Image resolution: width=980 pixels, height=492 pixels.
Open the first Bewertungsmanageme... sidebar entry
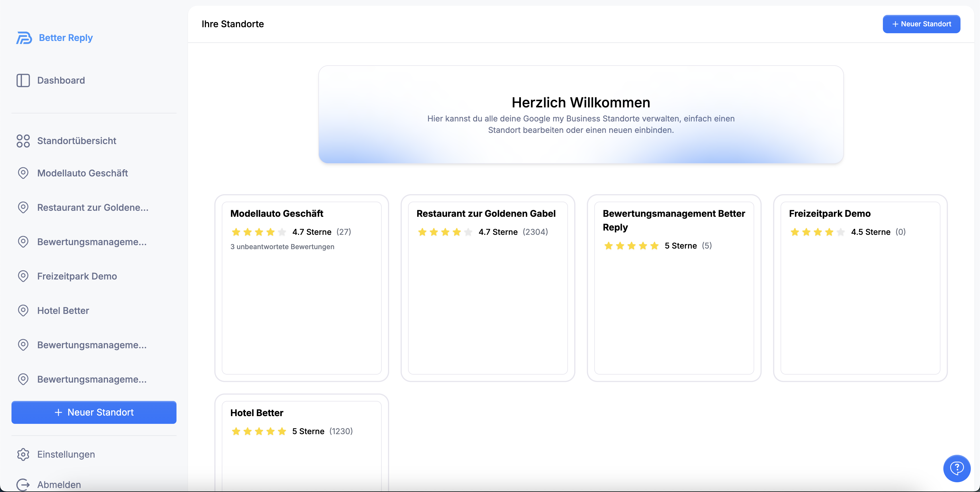92,242
